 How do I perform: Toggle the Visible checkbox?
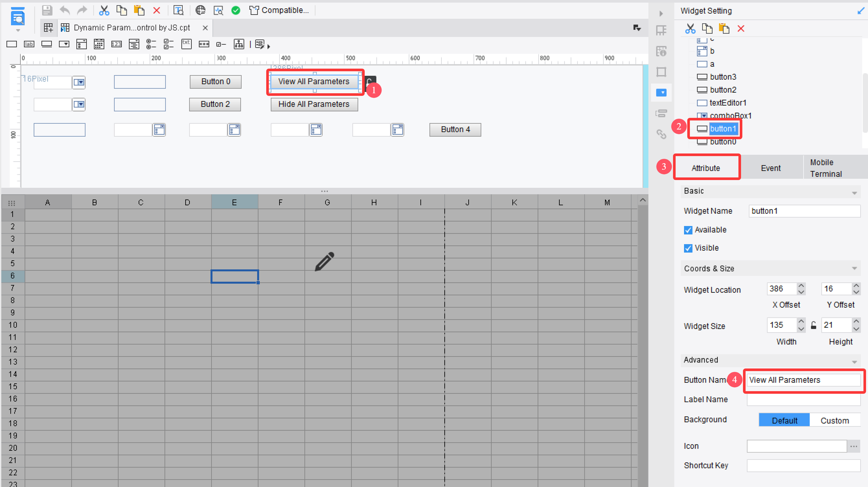click(688, 248)
